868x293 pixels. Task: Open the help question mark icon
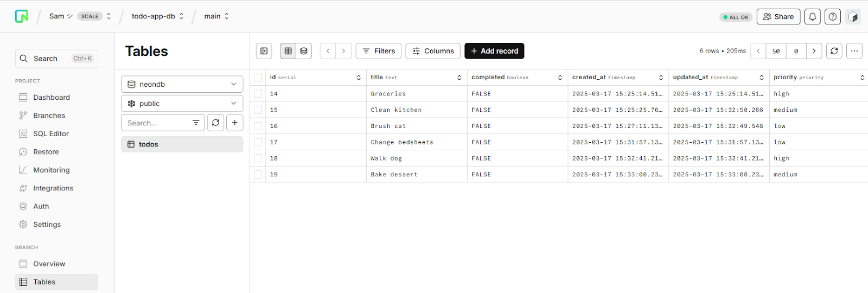pyautogui.click(x=833, y=17)
